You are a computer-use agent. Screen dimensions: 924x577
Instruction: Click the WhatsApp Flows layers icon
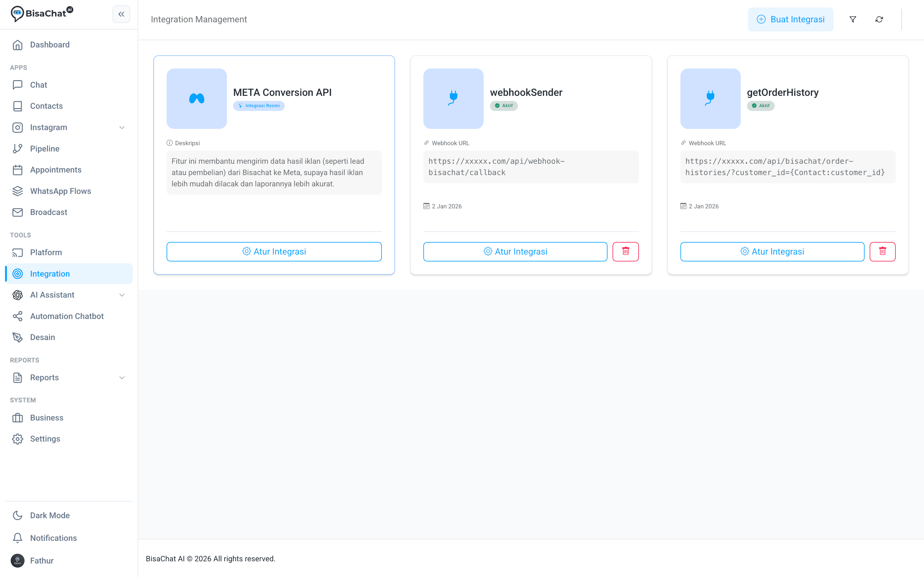pos(18,191)
